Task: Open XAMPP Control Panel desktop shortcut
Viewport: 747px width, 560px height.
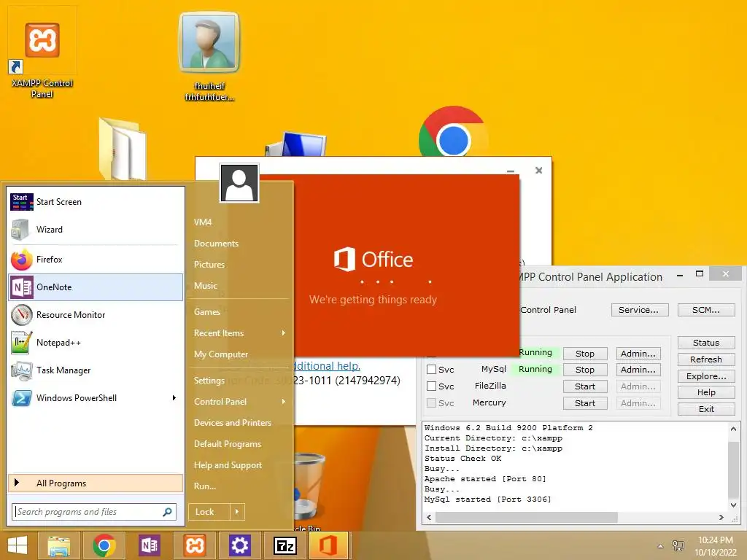Action: [42, 52]
